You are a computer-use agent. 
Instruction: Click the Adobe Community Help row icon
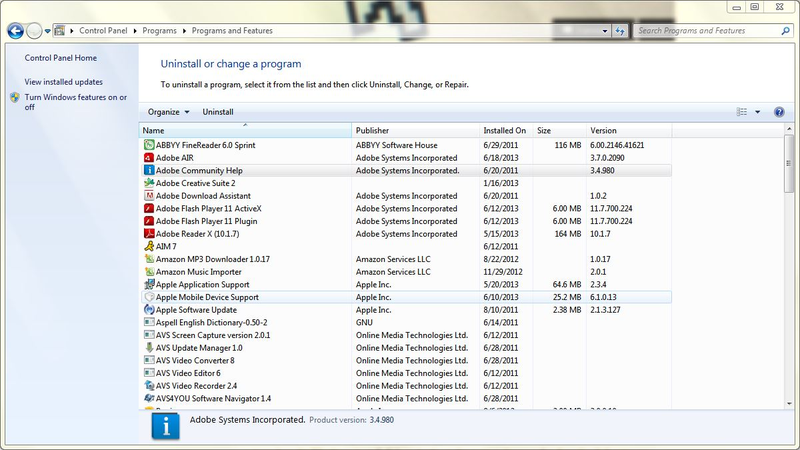pos(149,170)
